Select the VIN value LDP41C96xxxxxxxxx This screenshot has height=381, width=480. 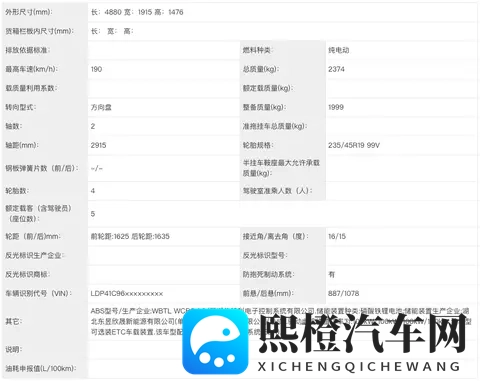pyautogui.click(x=127, y=294)
